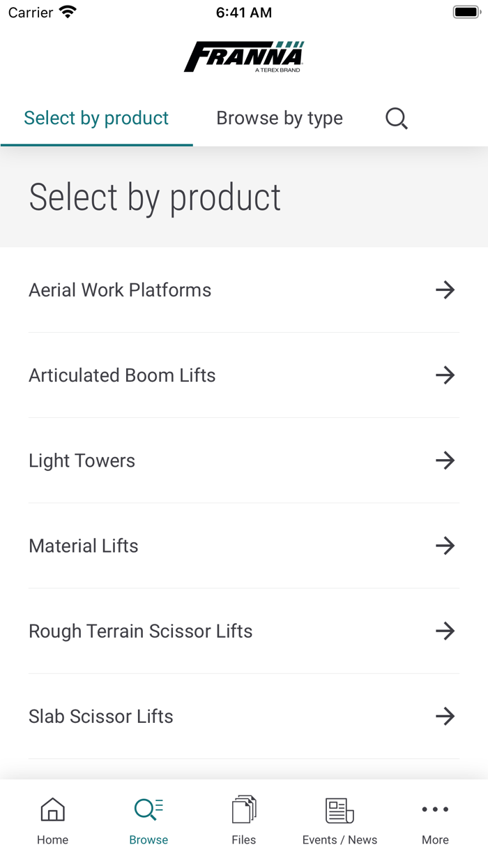Viewport: 488px width, 868px height.
Task: Expand the Aerial Work Platforms category arrow
Action: pos(445,290)
